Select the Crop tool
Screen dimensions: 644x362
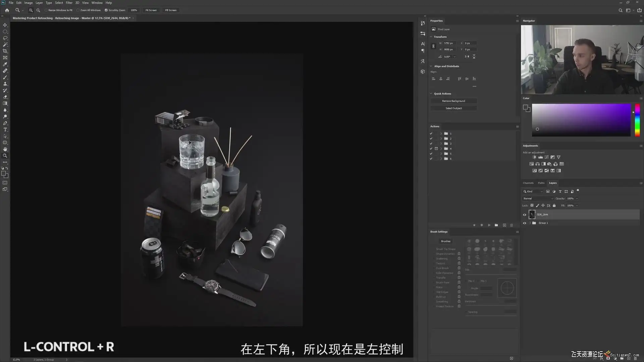(5, 51)
